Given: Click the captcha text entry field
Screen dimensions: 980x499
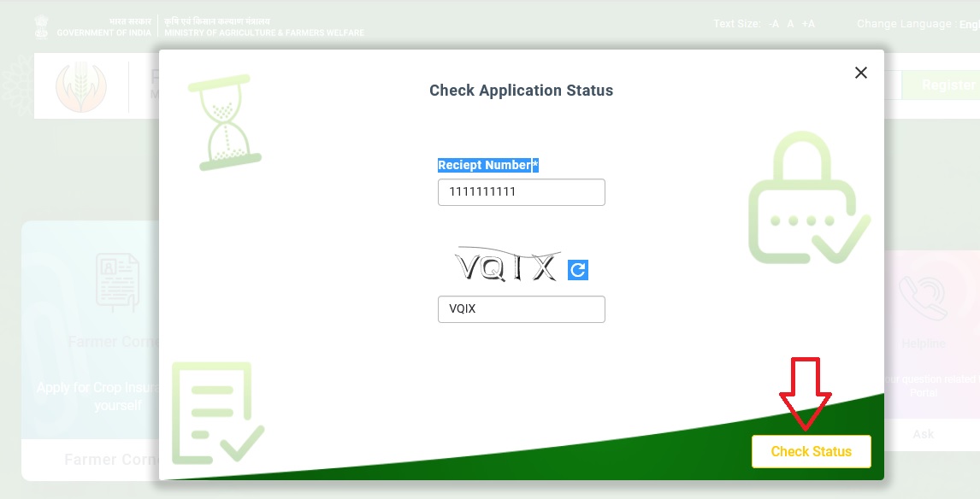Looking at the screenshot, I should tap(521, 309).
